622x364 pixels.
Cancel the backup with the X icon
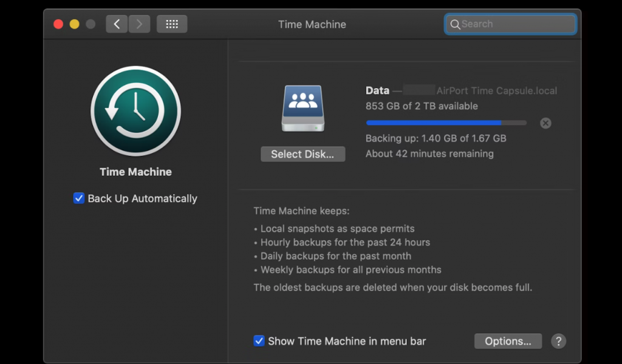tap(545, 123)
